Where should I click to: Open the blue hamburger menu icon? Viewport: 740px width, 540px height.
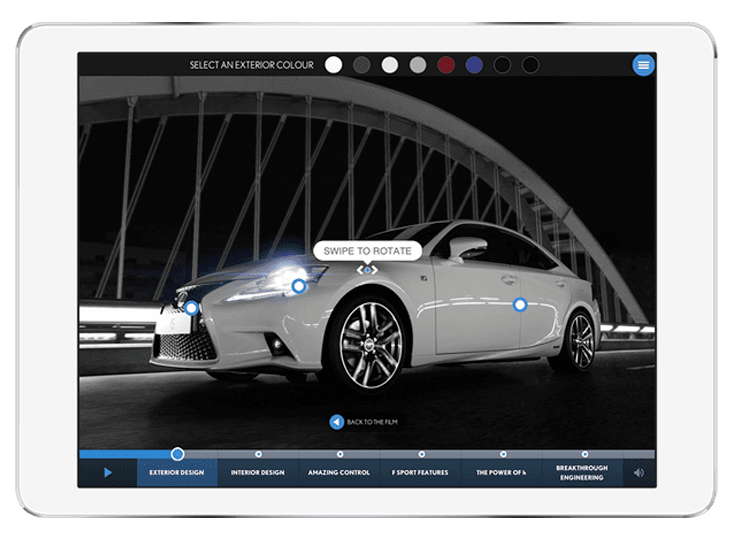coord(643,65)
